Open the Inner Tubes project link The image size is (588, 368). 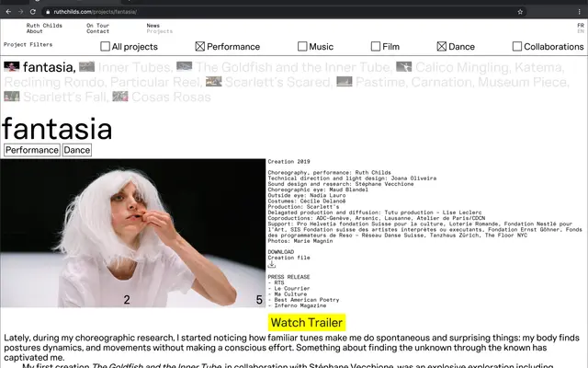click(x=135, y=67)
